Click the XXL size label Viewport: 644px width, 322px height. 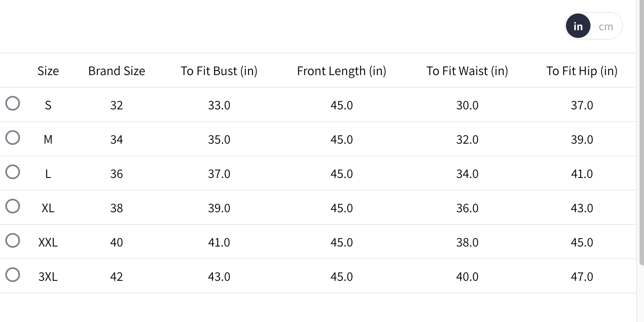tap(48, 242)
